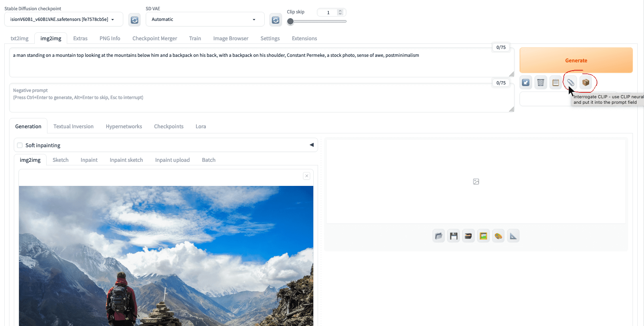Open the PNG Info tab
Image resolution: width=644 pixels, height=326 pixels.
[x=110, y=38]
